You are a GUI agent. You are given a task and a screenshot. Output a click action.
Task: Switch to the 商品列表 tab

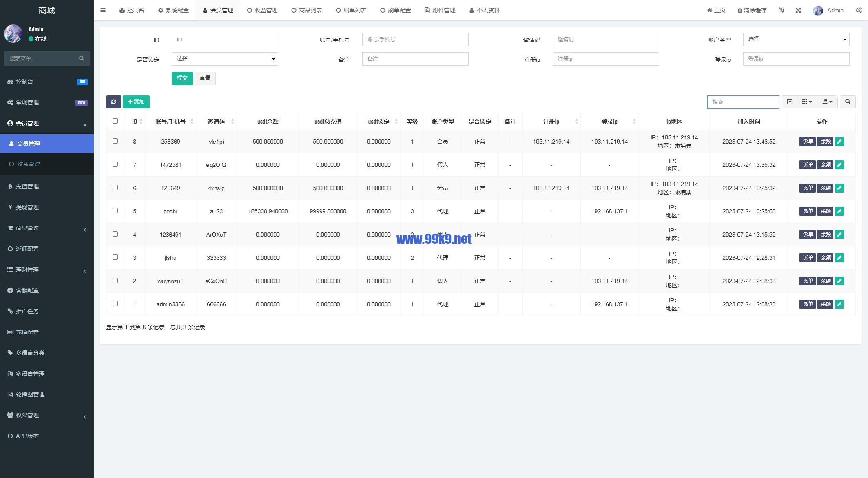[x=307, y=10]
